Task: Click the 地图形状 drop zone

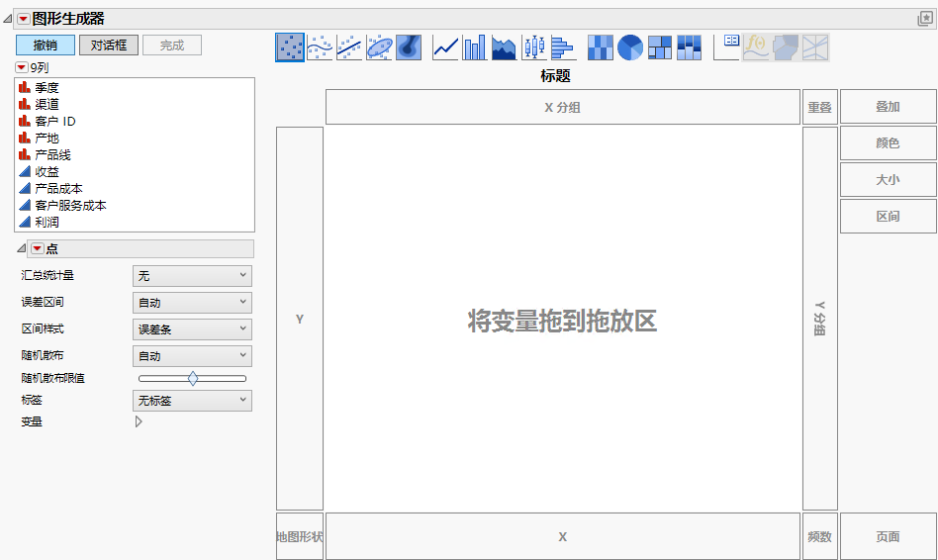Action: click(x=300, y=536)
